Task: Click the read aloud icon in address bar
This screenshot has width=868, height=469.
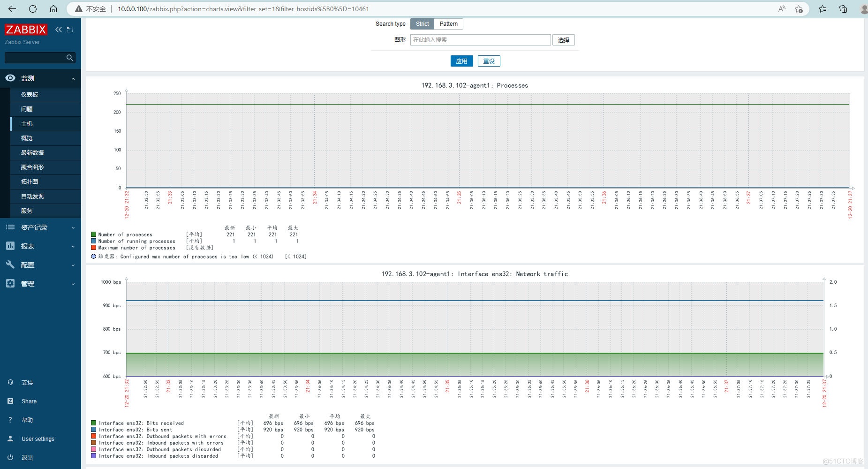Action: tap(782, 9)
